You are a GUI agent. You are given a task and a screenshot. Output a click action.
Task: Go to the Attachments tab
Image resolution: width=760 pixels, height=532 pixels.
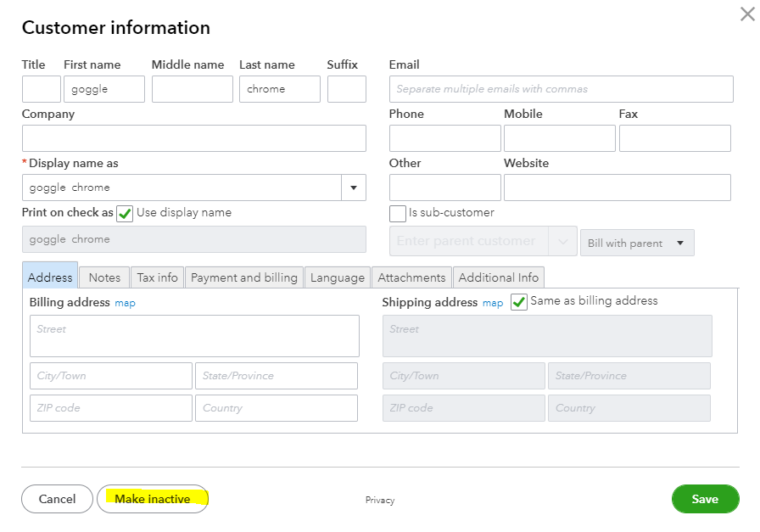411,277
